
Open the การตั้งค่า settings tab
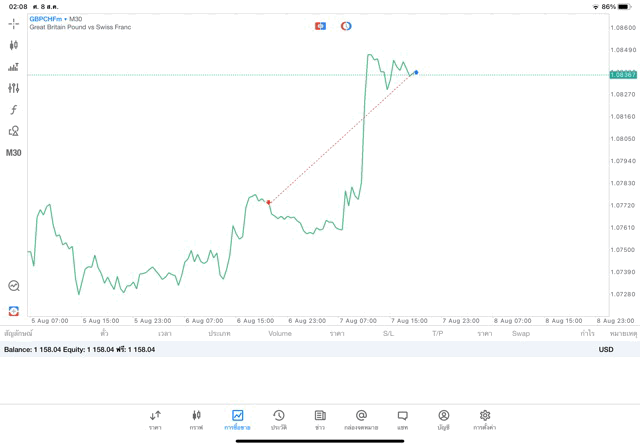point(485,420)
